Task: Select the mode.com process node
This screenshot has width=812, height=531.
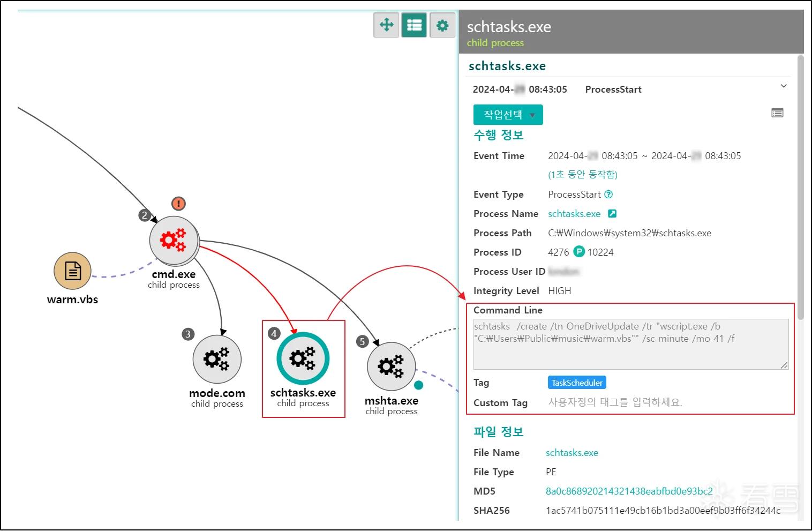Action: [x=217, y=360]
